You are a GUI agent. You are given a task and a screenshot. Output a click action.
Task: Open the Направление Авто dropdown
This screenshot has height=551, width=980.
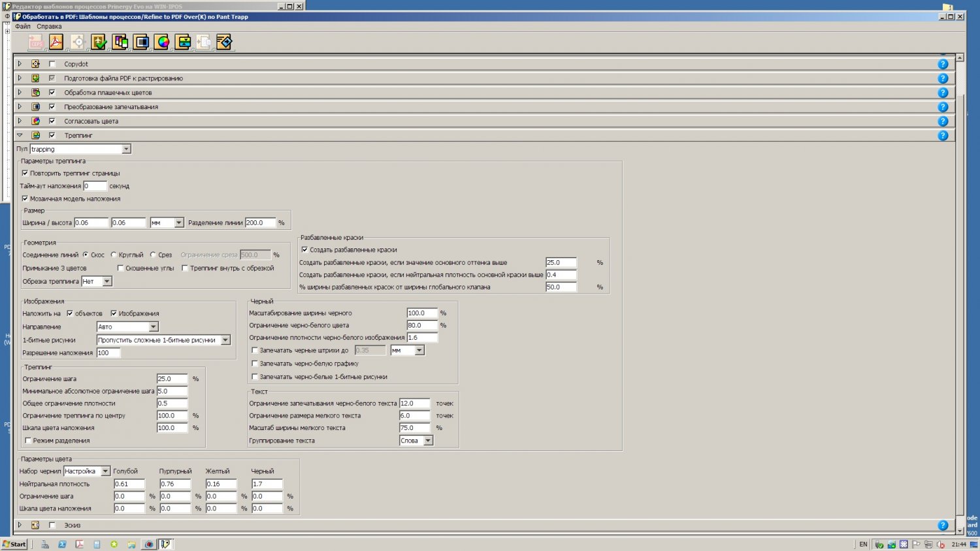click(x=154, y=327)
